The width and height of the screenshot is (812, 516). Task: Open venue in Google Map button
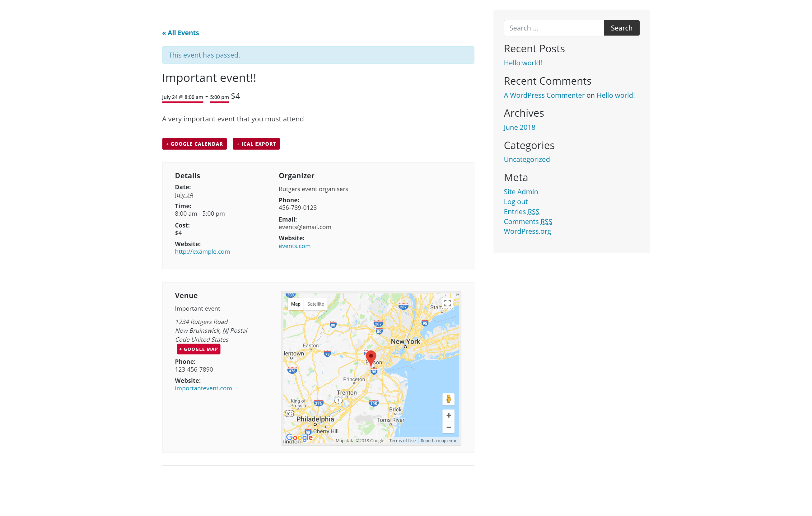pyautogui.click(x=198, y=349)
